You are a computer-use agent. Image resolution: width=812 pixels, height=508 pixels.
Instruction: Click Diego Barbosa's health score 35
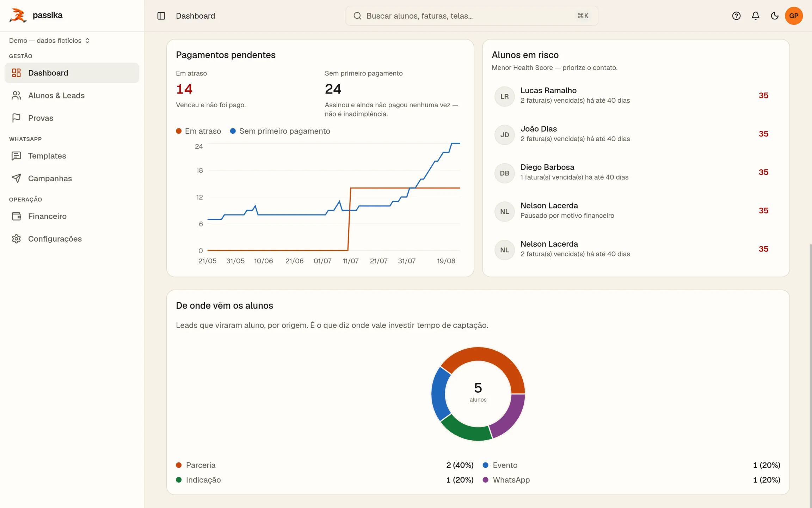pyautogui.click(x=763, y=173)
